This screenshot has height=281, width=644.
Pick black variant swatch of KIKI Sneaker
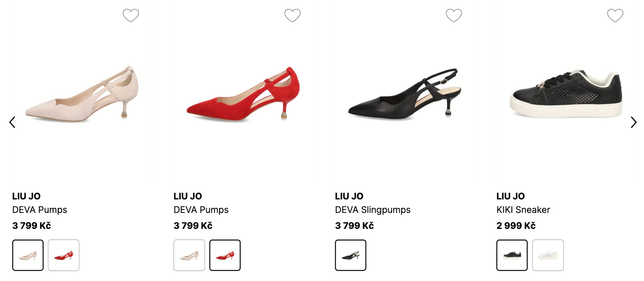(x=512, y=255)
